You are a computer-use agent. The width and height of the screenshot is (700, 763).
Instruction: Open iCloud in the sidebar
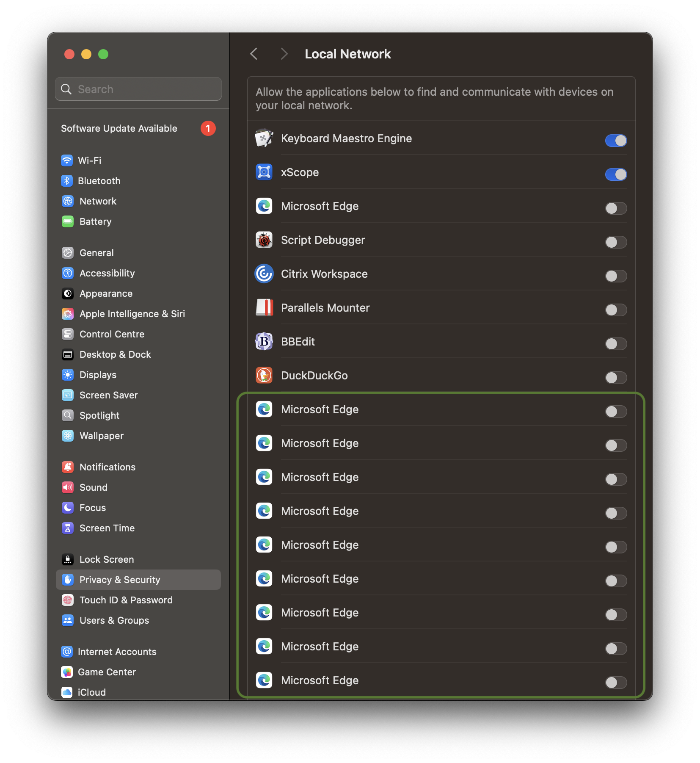138,692
